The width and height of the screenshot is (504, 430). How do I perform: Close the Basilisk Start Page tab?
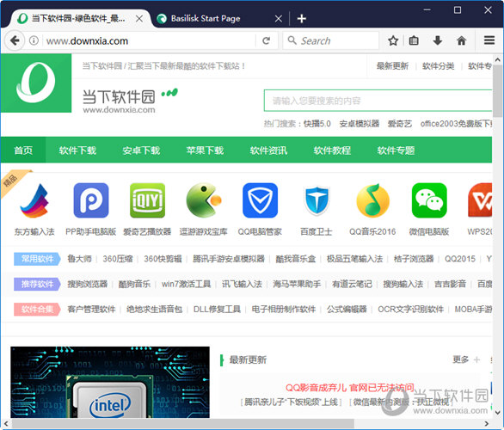[279, 19]
